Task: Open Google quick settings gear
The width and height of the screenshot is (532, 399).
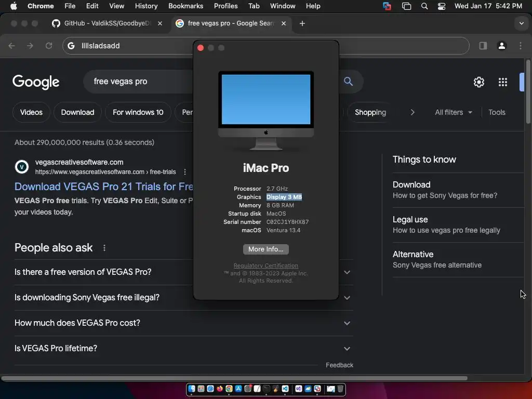Action: click(x=478, y=82)
